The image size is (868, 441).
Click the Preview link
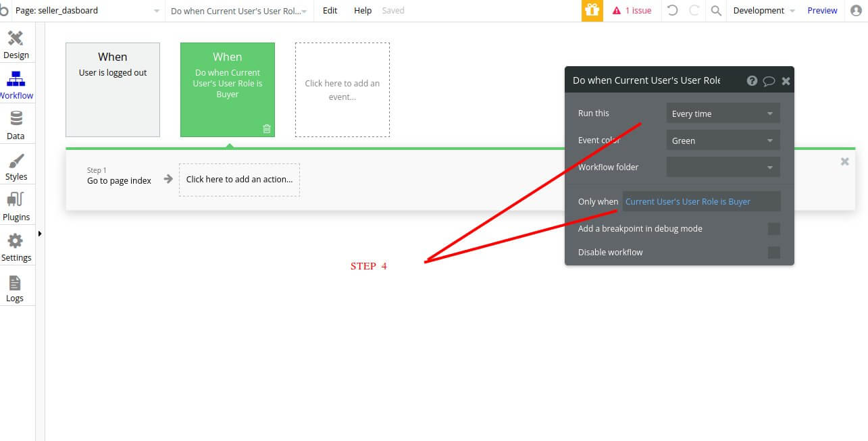coord(822,11)
